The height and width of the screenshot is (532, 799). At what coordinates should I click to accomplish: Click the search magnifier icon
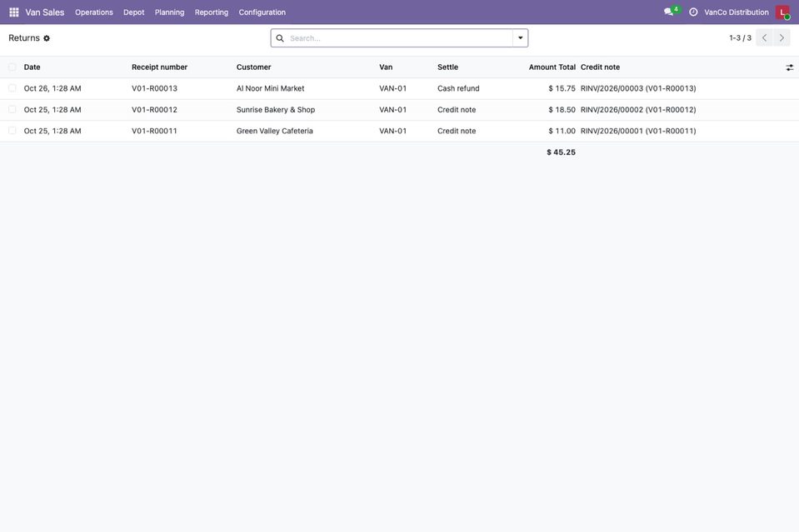tap(280, 38)
